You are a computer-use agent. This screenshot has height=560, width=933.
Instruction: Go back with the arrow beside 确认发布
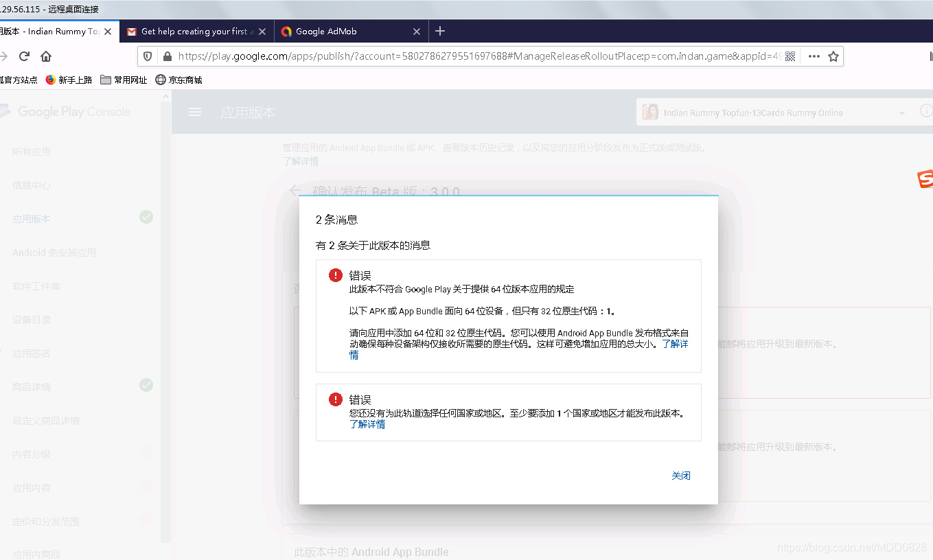[295, 191]
